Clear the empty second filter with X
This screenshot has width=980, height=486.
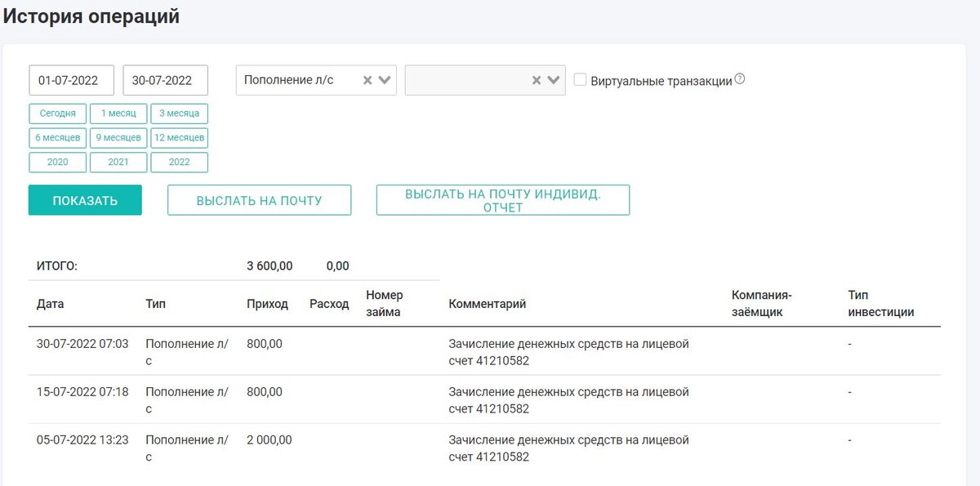pyautogui.click(x=537, y=80)
